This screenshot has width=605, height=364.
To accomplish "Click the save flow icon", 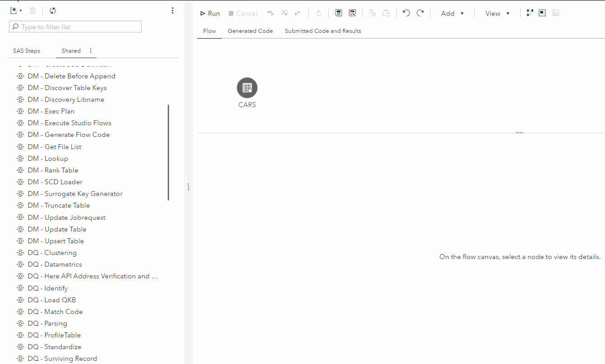I will coord(339,13).
